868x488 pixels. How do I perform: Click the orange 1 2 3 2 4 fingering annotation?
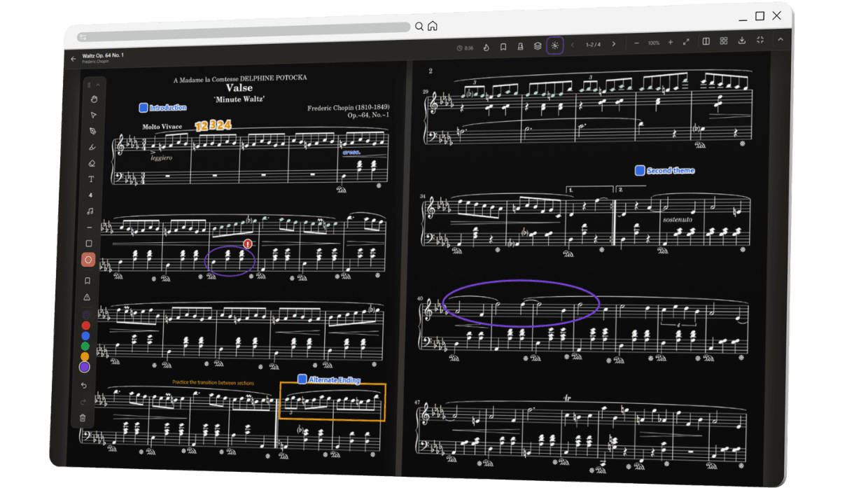coord(213,125)
